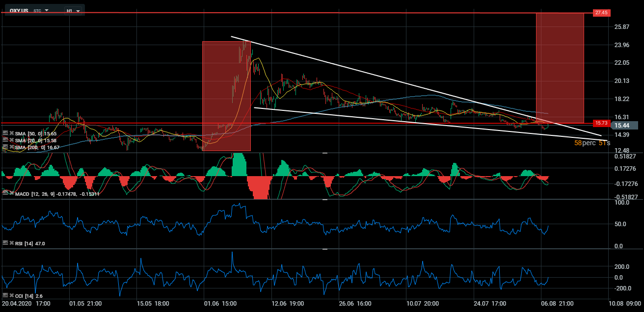Click the 01.06 15:00 time label
Image resolution: width=644 pixels, height=312 pixels.
221,304
